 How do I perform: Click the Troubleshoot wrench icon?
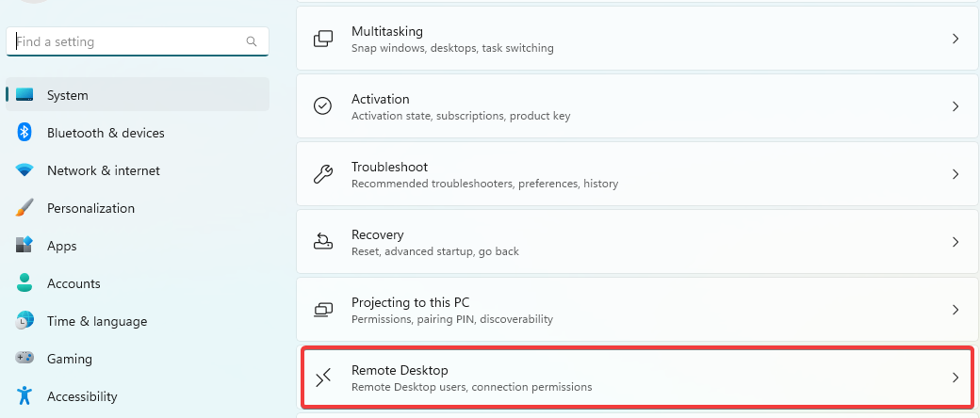tap(322, 174)
